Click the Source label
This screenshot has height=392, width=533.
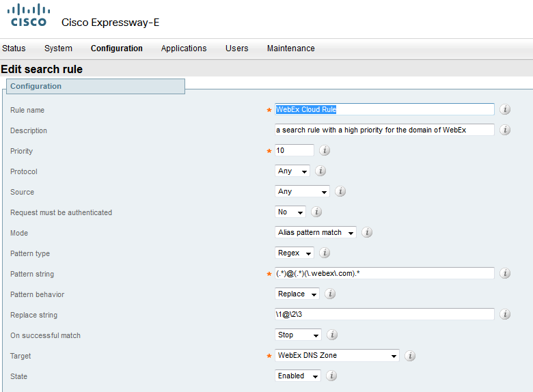pyautogui.click(x=22, y=193)
